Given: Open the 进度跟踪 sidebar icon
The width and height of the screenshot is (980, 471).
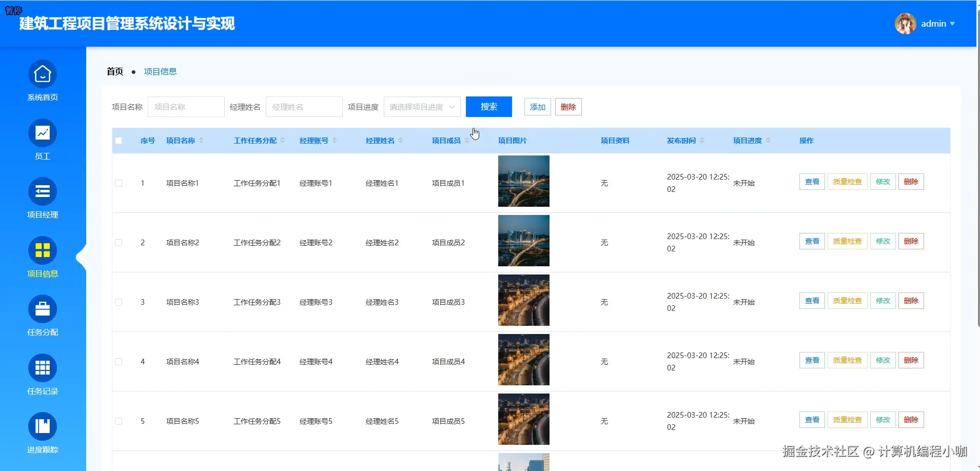Looking at the screenshot, I should click(43, 426).
